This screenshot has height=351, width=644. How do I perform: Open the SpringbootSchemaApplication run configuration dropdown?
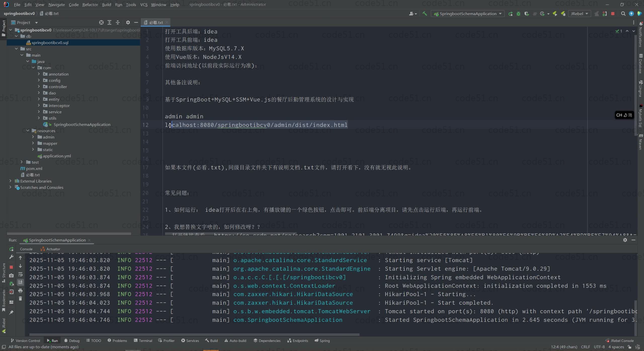click(468, 14)
